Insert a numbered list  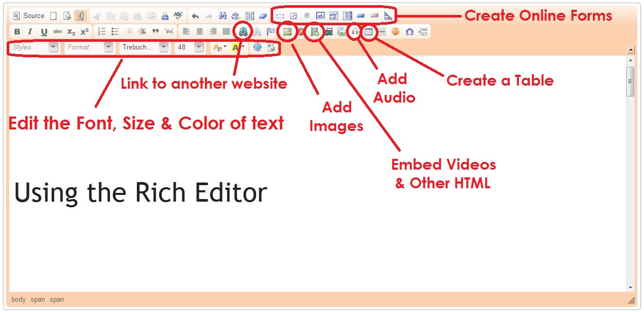[x=102, y=31]
